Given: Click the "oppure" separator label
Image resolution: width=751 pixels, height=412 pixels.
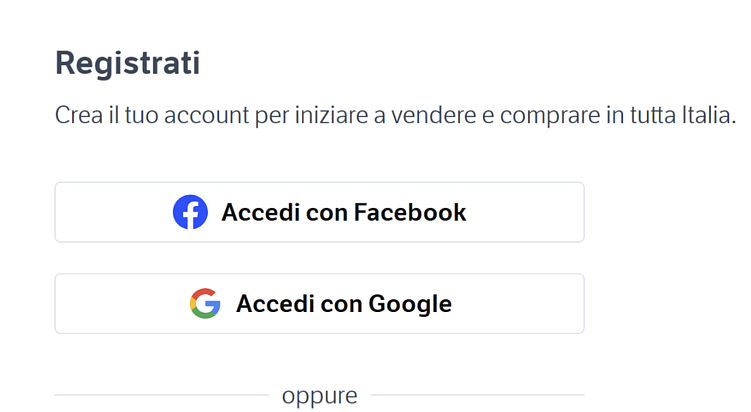Looking at the screenshot, I should 319,396.
